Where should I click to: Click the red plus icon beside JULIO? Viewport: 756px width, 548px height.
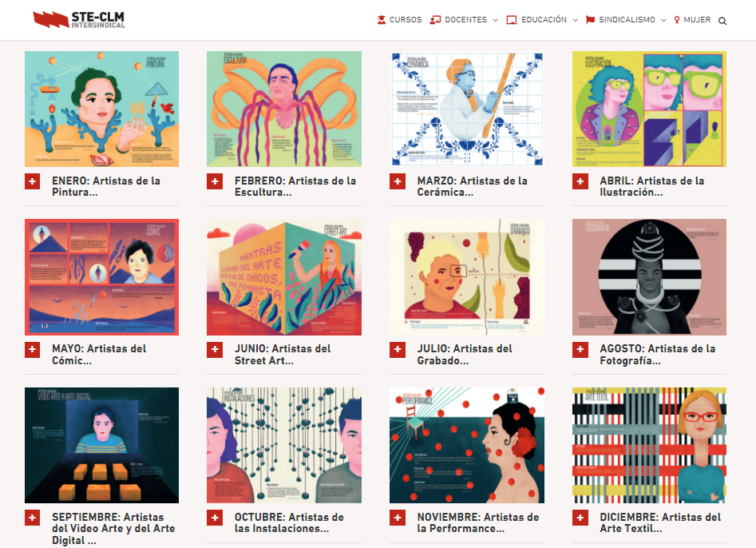pyautogui.click(x=398, y=350)
